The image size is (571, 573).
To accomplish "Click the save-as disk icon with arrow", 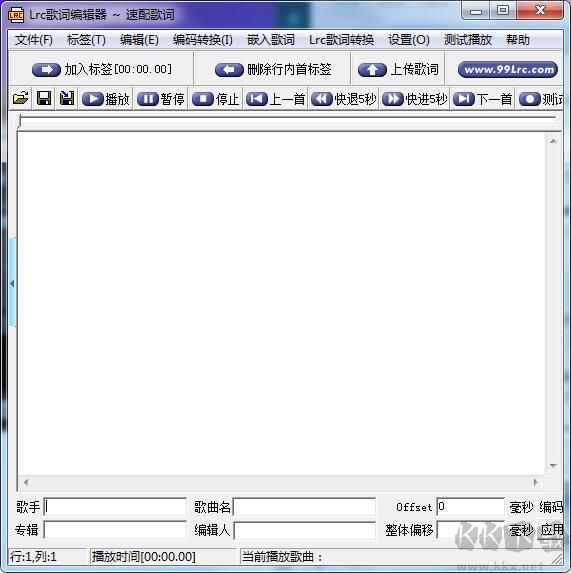I will 67,98.
